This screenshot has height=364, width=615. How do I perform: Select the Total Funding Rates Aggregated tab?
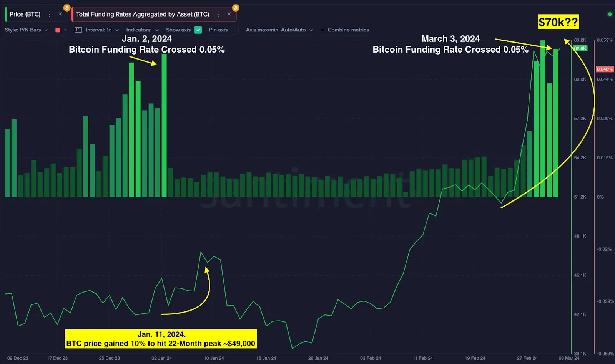point(143,14)
